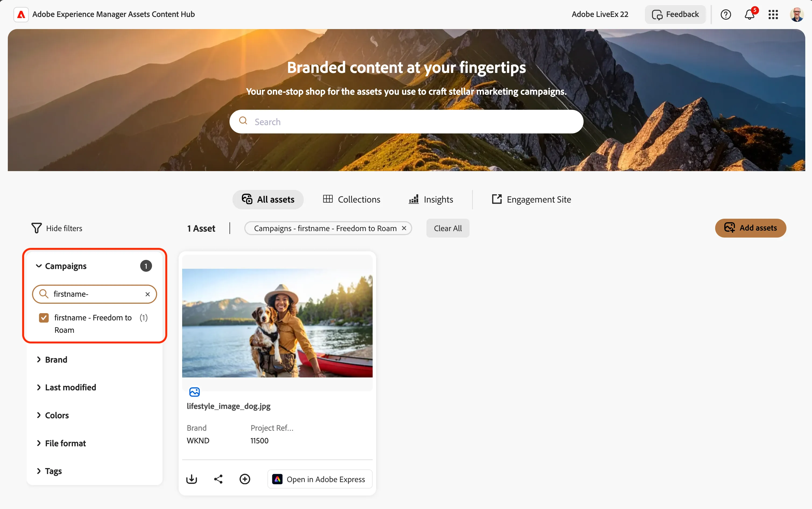812x509 pixels.
Task: Click the WKND brand value
Action: [x=198, y=441]
